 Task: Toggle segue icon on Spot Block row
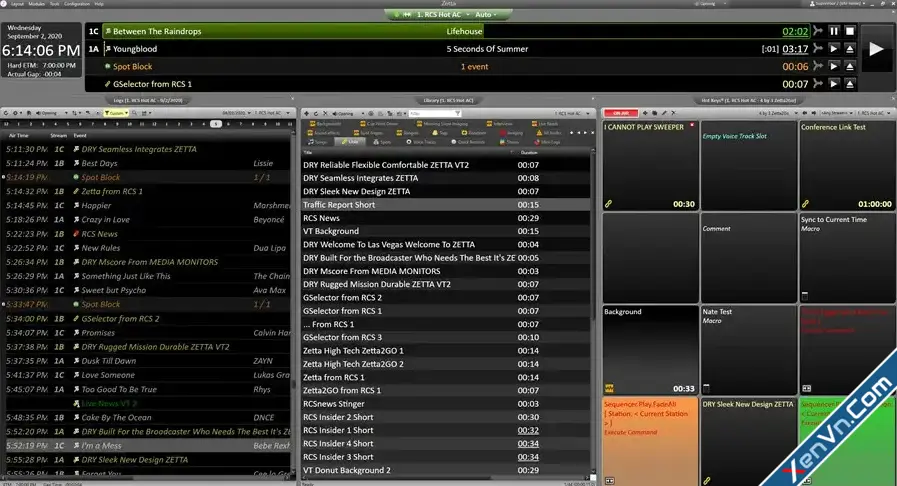[x=818, y=66]
